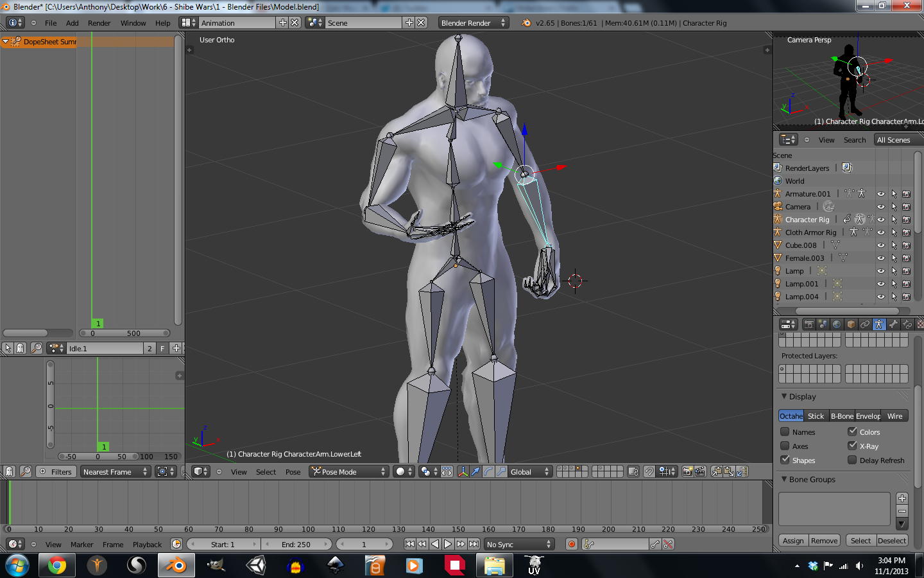Open the File menu
Screen dimensions: 924x578
coord(51,23)
